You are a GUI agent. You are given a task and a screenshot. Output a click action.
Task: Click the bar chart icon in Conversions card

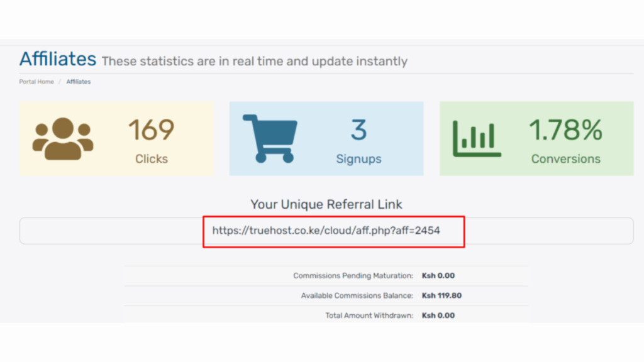[x=477, y=138]
